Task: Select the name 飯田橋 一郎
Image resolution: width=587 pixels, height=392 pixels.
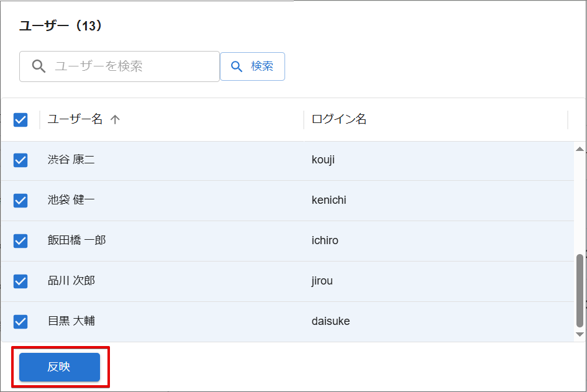Action: [77, 240]
